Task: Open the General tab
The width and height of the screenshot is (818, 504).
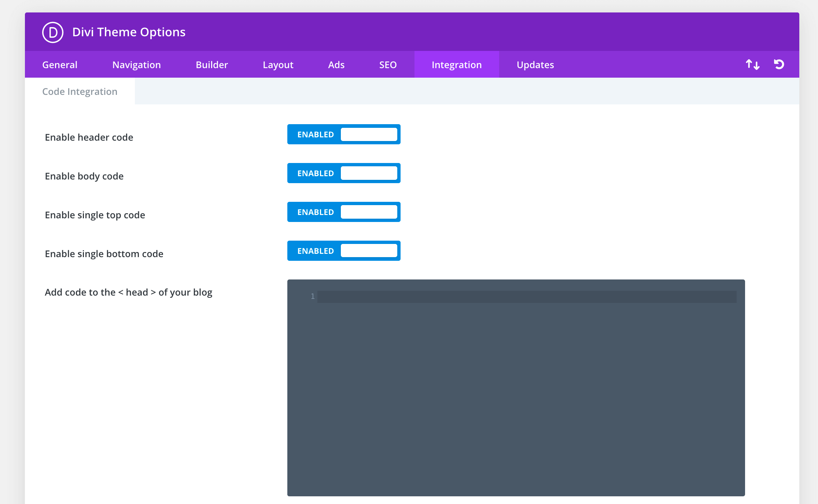Action: (x=60, y=65)
